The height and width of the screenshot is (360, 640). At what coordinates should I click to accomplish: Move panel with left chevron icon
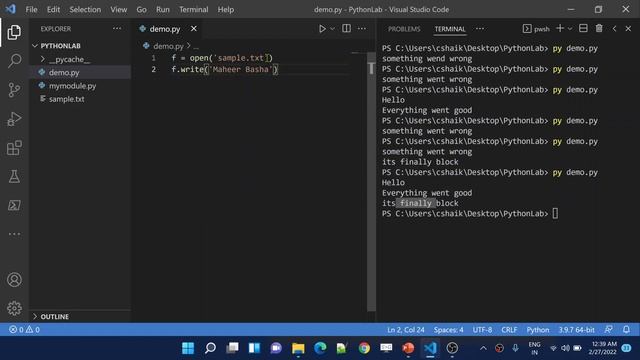coord(614,29)
